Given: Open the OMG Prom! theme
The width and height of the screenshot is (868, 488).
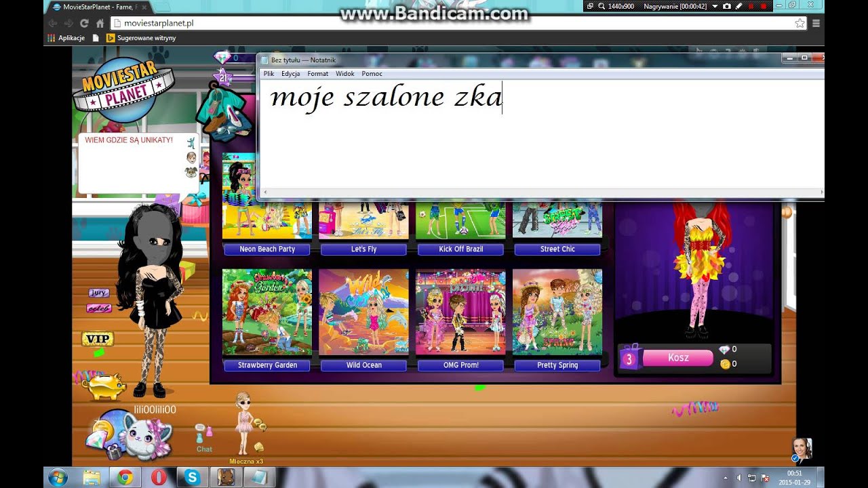Looking at the screenshot, I should click(x=460, y=365).
